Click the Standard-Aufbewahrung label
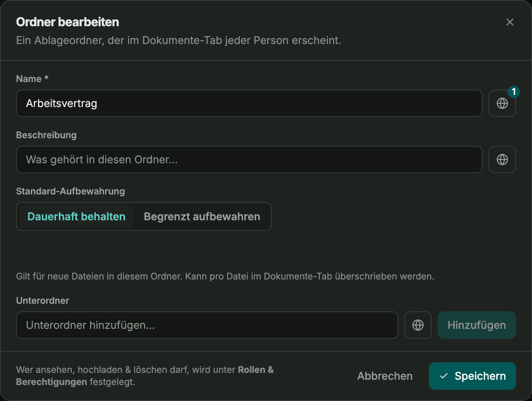Image resolution: width=532 pixels, height=401 pixels. [70, 191]
